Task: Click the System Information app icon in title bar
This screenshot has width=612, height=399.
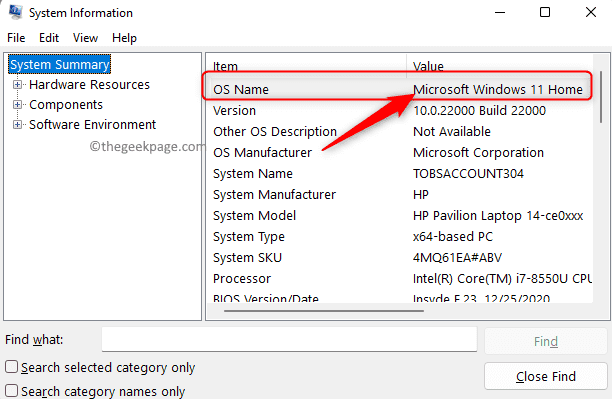Action: pos(16,12)
